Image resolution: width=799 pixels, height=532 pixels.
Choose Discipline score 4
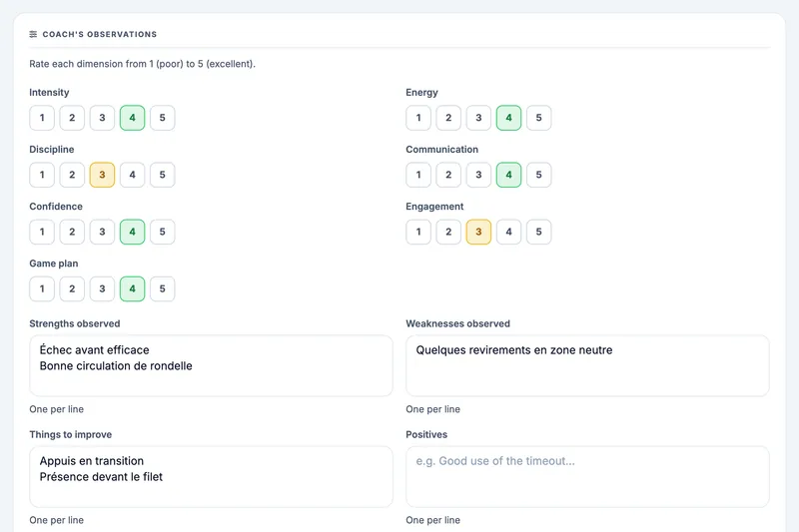tap(132, 175)
